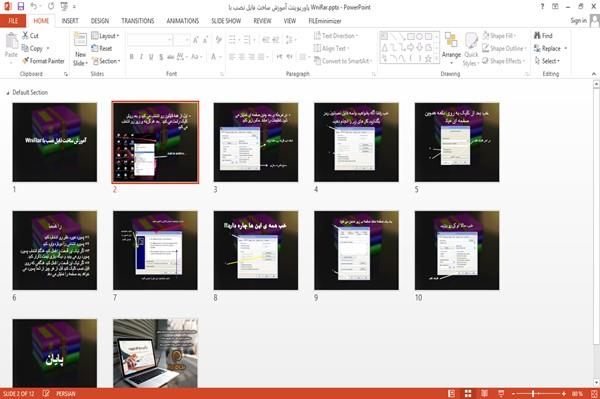The image size is (600, 399).
Task: Switch to the DESIGN tab
Action: tap(100, 21)
